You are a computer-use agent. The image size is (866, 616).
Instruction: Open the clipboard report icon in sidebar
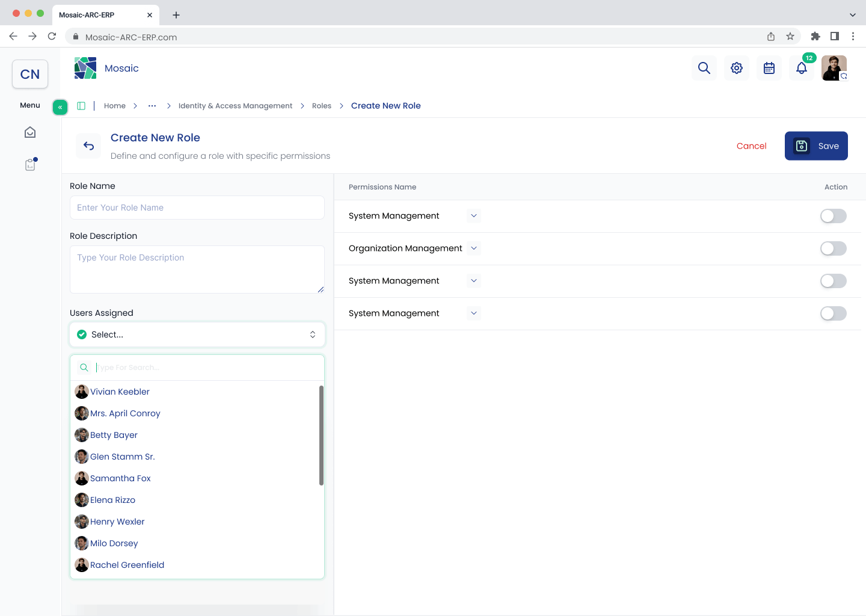30,164
